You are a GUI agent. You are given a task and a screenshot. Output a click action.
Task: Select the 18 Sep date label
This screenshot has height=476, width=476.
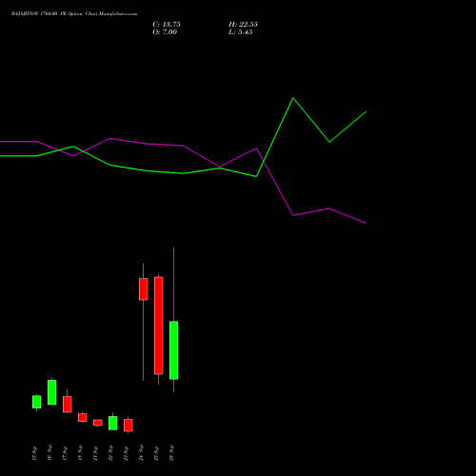[80, 453]
